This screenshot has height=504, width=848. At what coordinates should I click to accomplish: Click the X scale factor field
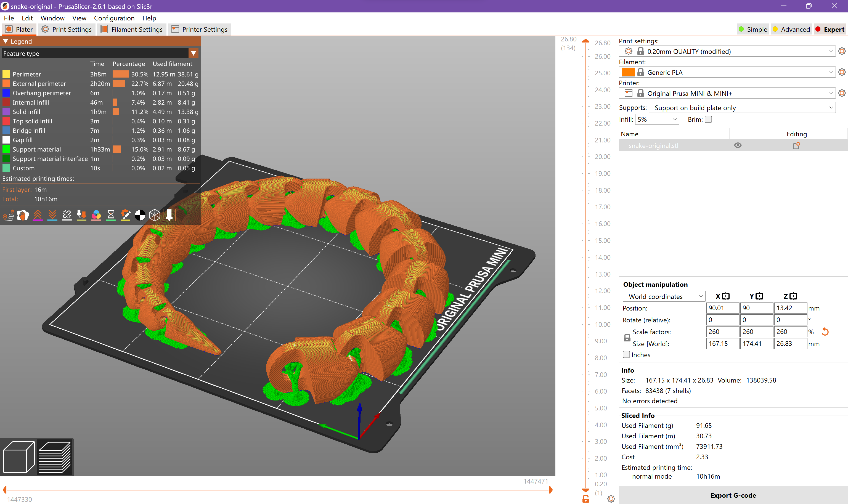point(722,332)
